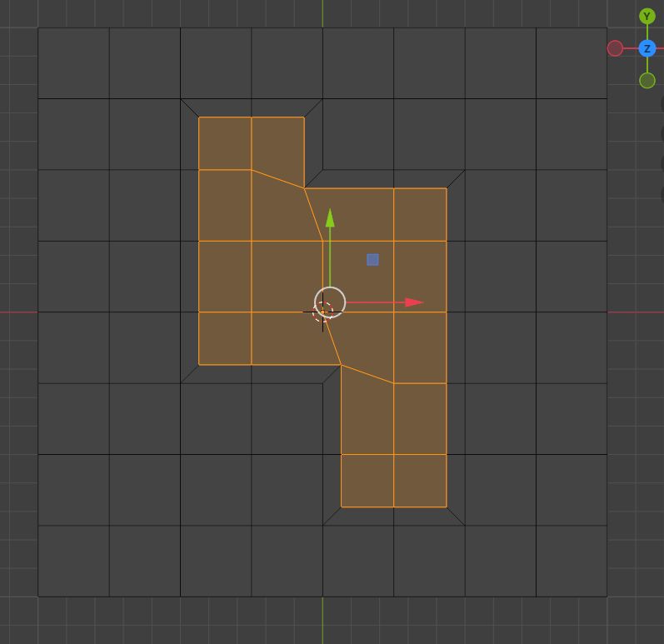Click the green Y axis ball on navigation gizmo
This screenshot has height=644, width=664.
647,17
